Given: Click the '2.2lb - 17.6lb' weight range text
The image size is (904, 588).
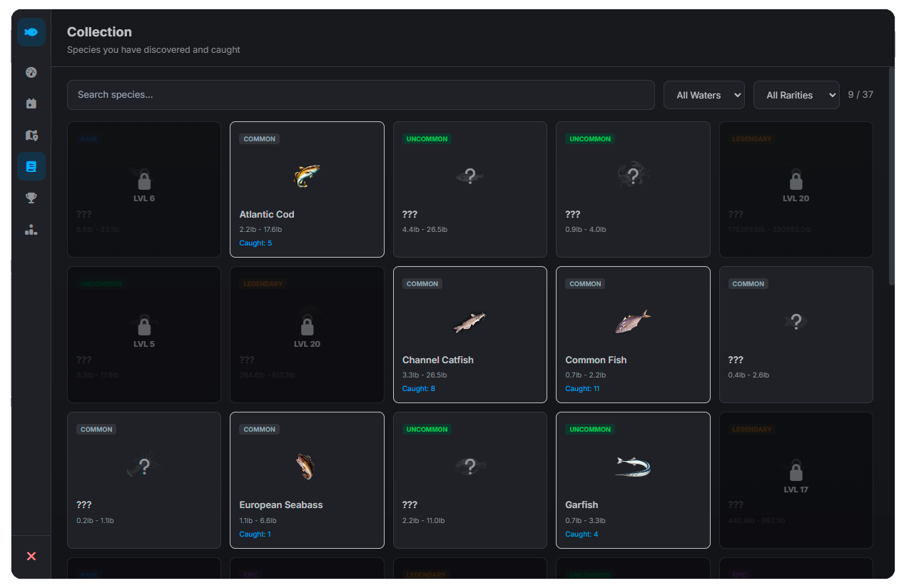Looking at the screenshot, I should coord(260,230).
